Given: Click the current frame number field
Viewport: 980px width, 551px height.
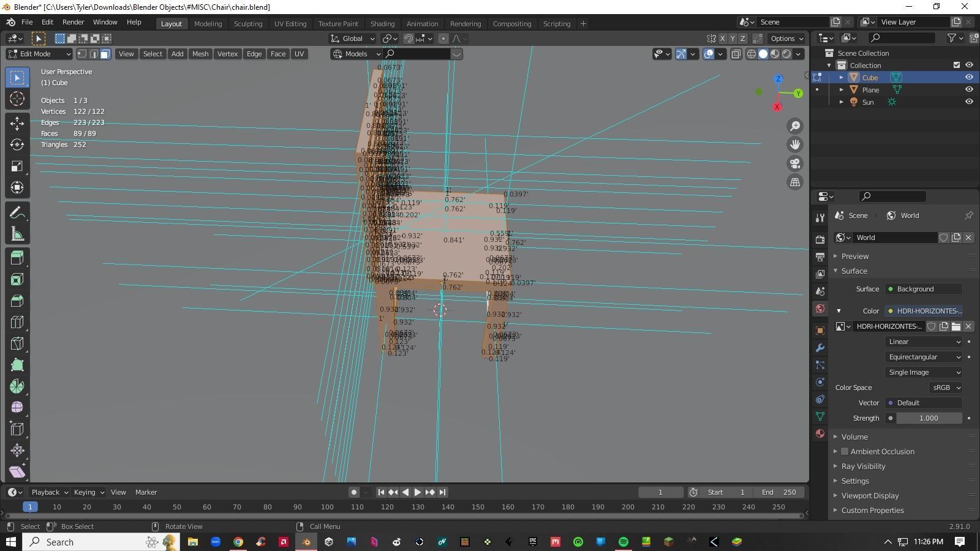Looking at the screenshot, I should click(660, 493).
